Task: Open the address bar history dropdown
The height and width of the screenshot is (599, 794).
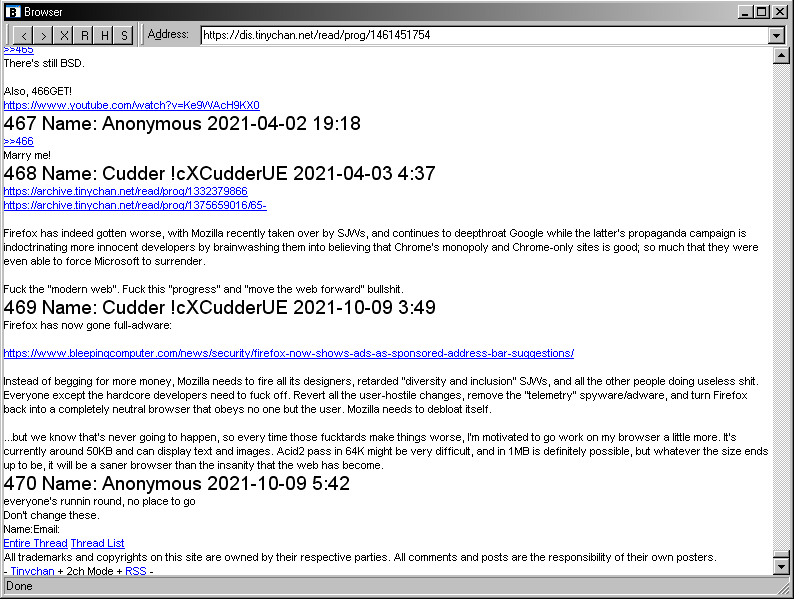Action: tap(776, 35)
